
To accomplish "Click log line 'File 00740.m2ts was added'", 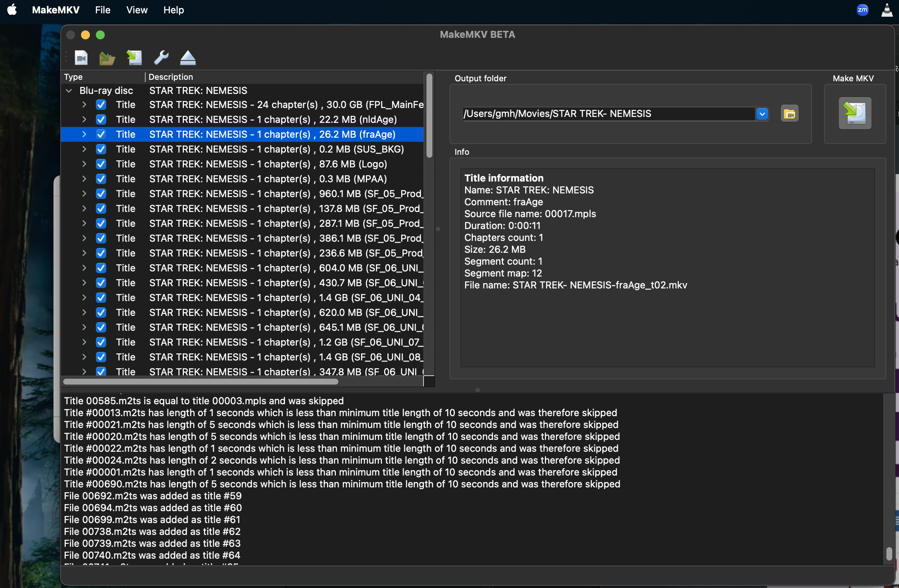I will tap(152, 556).
